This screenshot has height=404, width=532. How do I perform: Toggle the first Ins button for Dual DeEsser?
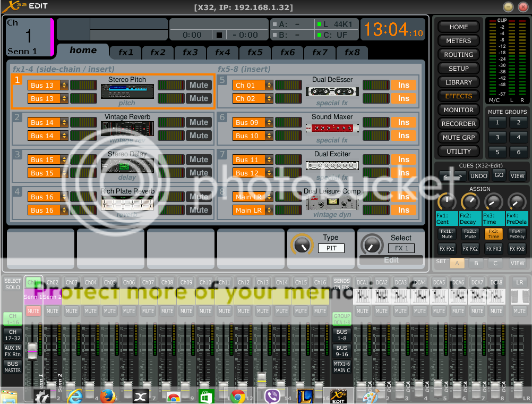404,85
